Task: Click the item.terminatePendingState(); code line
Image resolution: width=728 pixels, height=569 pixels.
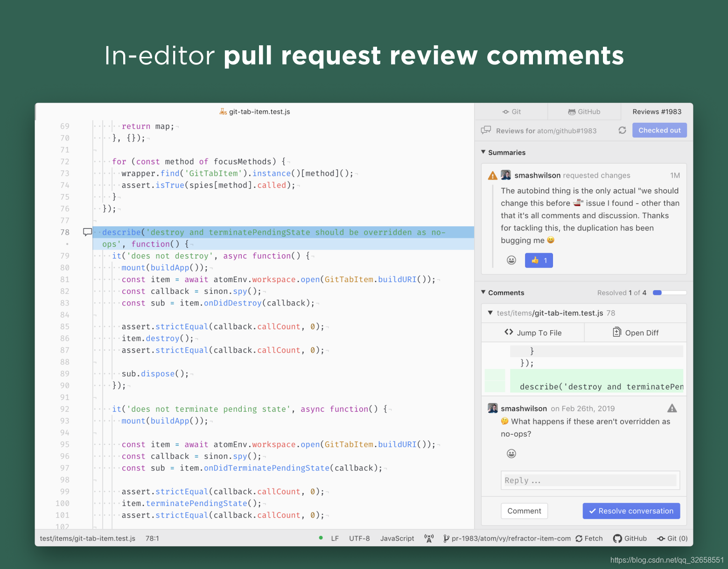Action: tap(191, 503)
